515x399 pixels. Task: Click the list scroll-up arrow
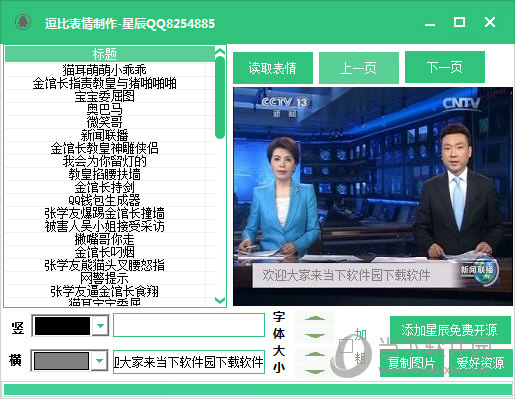coord(220,51)
